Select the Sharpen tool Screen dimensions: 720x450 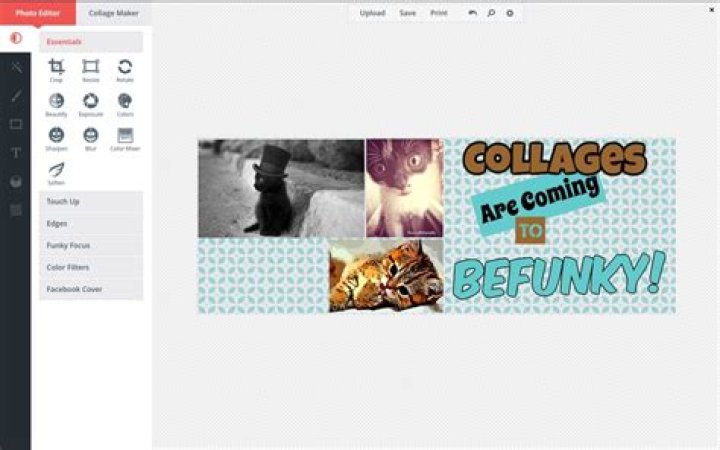pos(56,139)
